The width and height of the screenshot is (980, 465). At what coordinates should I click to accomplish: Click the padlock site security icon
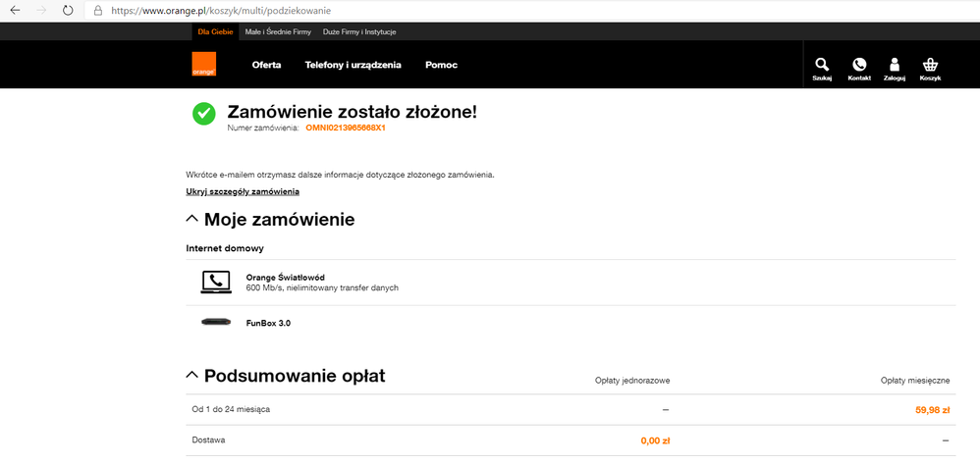point(96,10)
